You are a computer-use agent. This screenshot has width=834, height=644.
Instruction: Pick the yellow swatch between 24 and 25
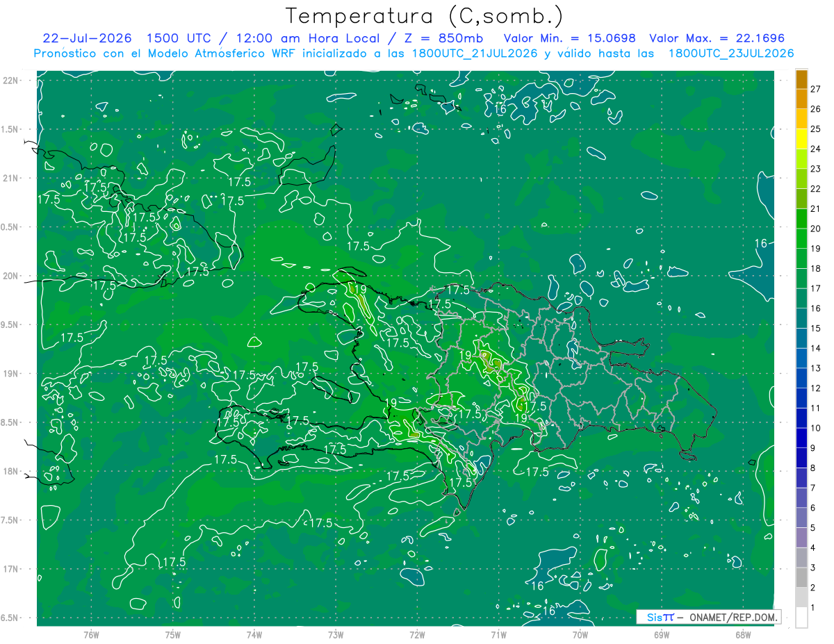pyautogui.click(x=801, y=138)
